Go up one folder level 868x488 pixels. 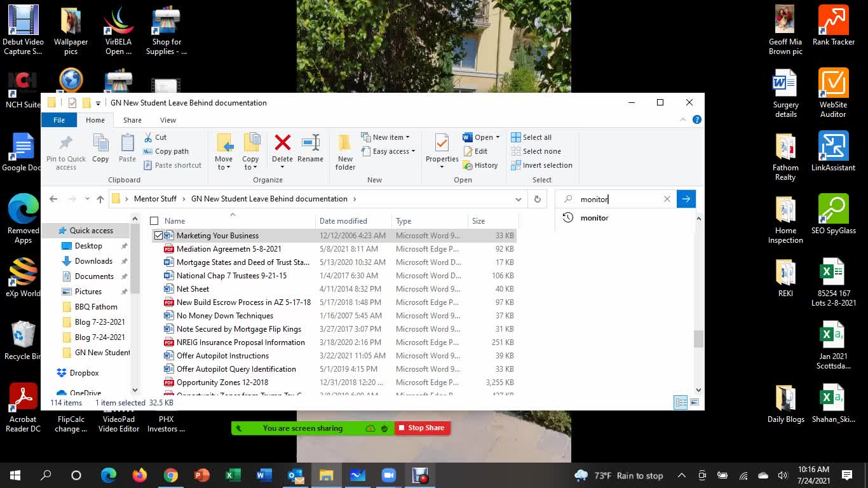click(x=100, y=199)
